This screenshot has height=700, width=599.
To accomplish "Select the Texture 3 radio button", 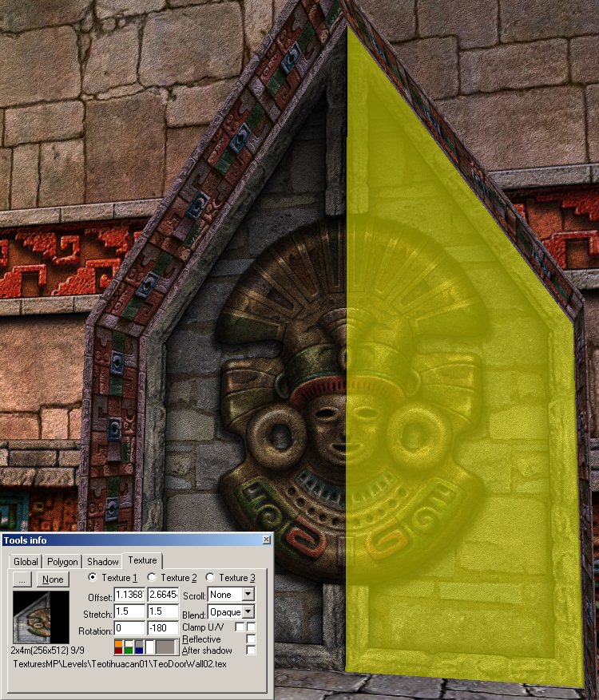I will (x=210, y=577).
